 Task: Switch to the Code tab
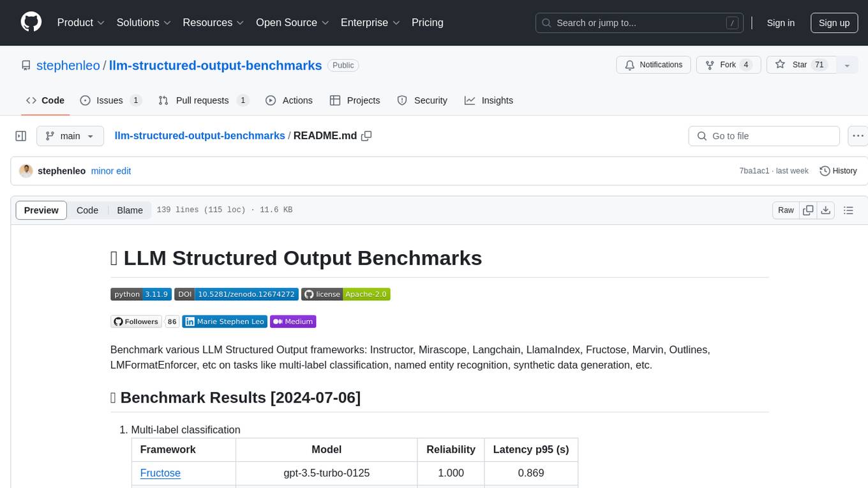click(x=45, y=100)
